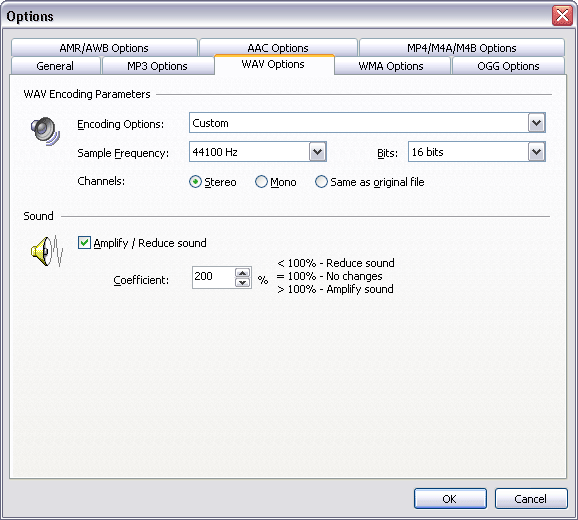The height and width of the screenshot is (520, 578).
Task: Switch to the WMA Options tab
Action: click(391, 66)
